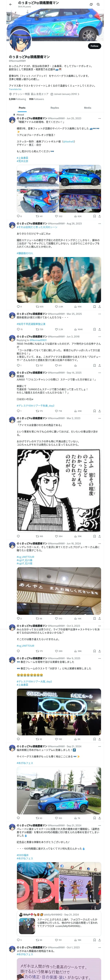Open search from the profile header
Image resolution: width=110 pixels, height=980 pixels.
click(x=98, y=4)
